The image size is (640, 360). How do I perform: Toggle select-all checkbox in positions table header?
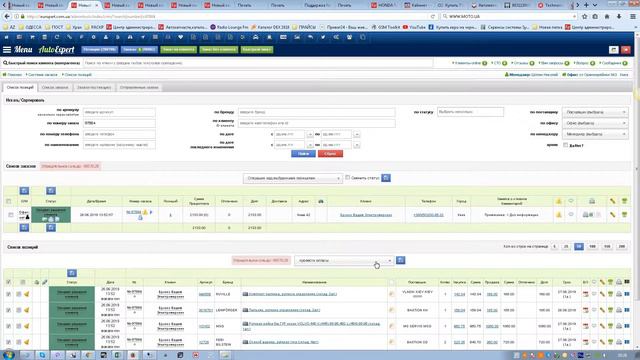pos(9,282)
